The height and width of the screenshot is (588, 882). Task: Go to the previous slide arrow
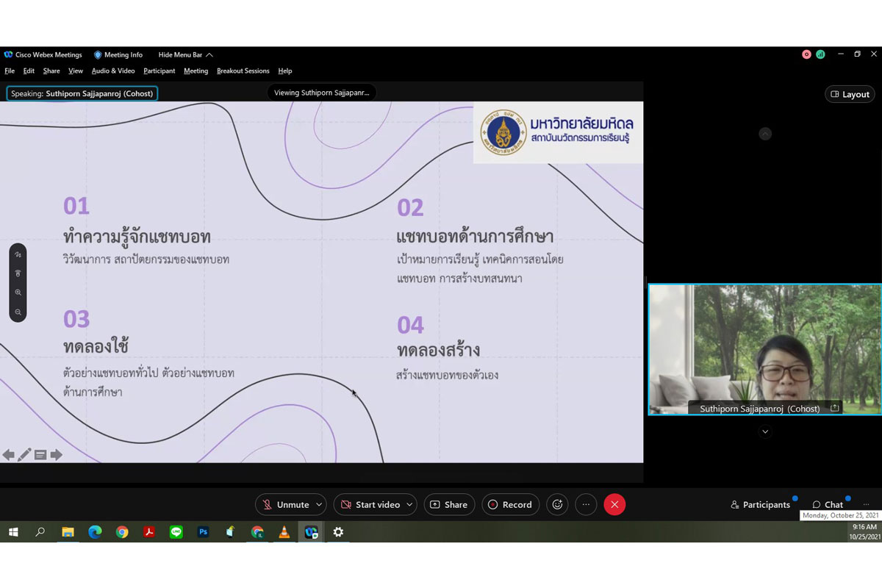coord(9,455)
